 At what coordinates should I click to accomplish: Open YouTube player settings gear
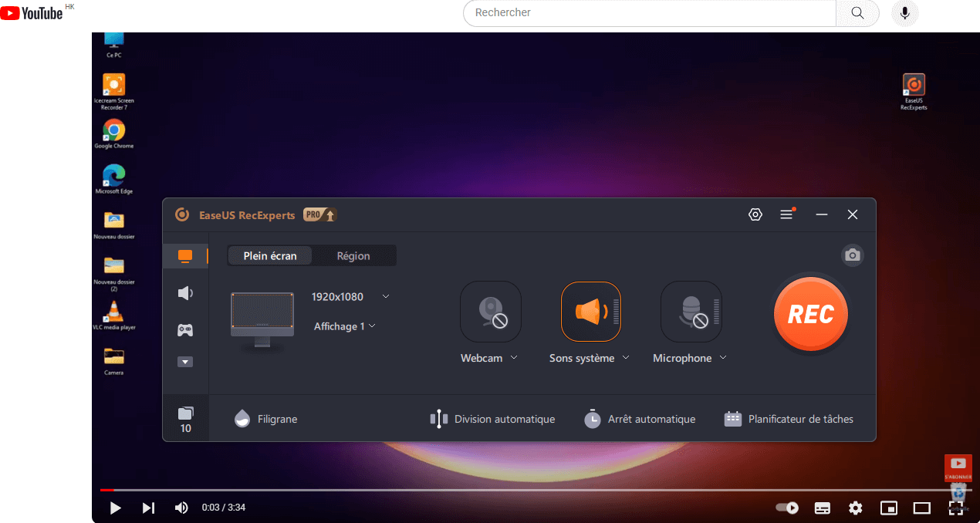(855, 508)
